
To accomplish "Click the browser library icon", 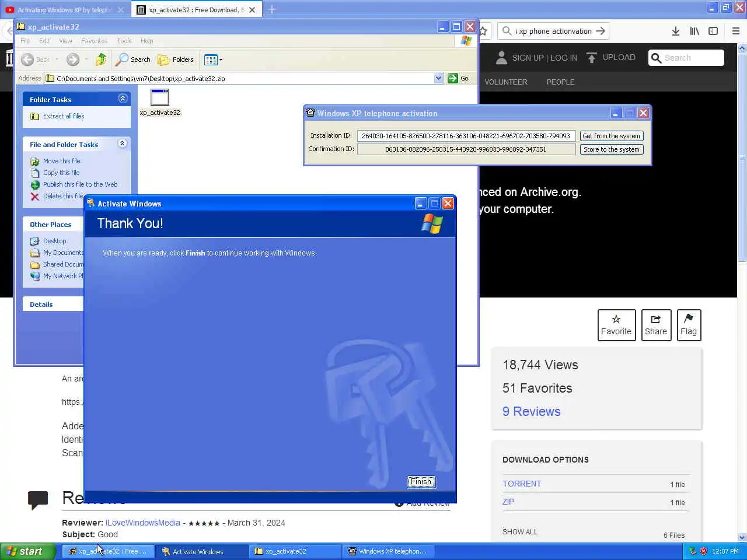I will [x=694, y=31].
